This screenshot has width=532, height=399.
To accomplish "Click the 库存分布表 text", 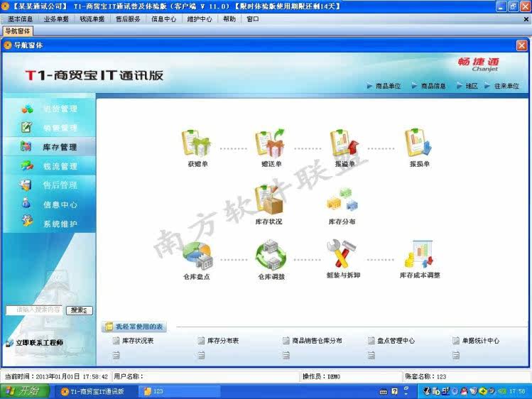I will (223, 341).
